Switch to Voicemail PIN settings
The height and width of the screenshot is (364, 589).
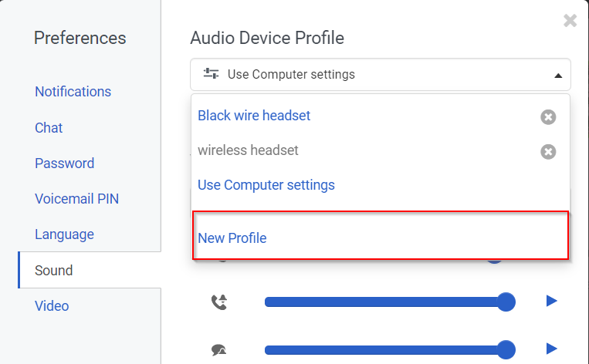[x=76, y=199]
